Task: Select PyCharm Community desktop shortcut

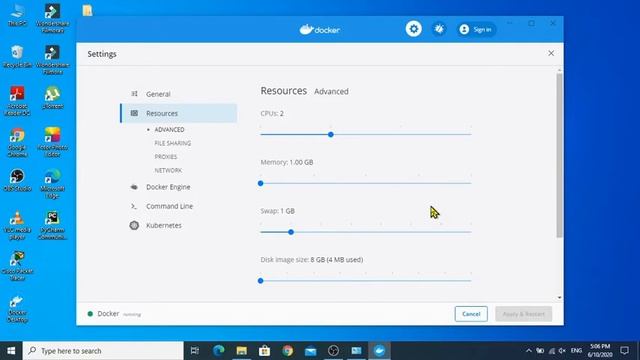Action: [53, 226]
